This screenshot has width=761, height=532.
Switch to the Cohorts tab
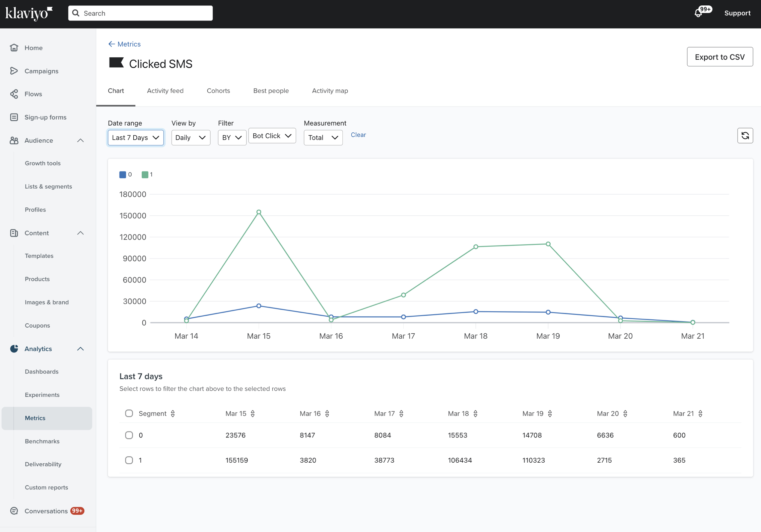coord(218,90)
